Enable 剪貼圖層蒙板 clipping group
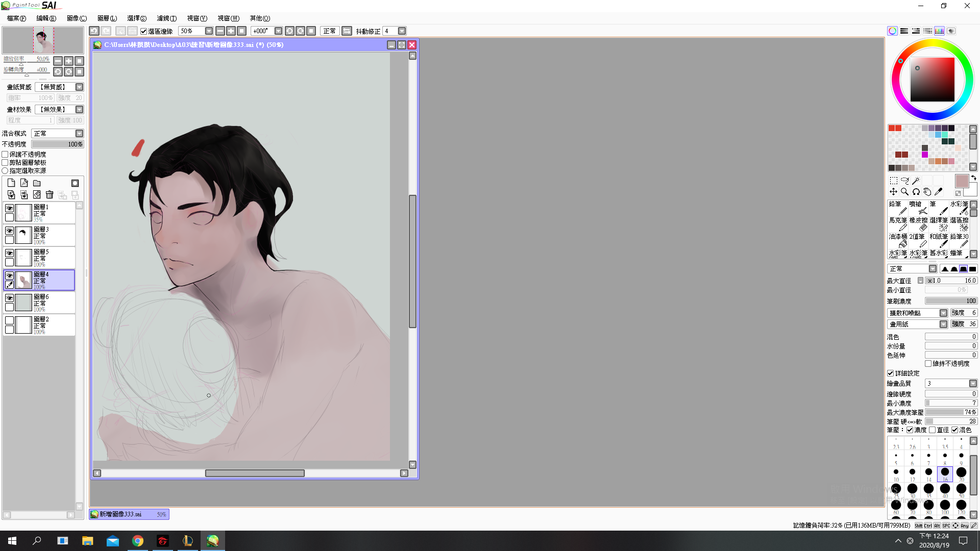 coord(5,162)
